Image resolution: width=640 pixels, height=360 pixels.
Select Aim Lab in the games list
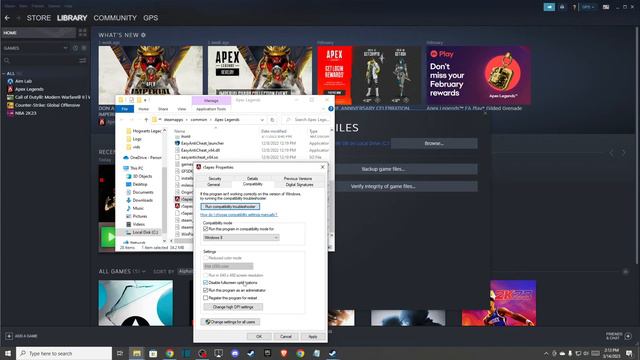coord(23,81)
